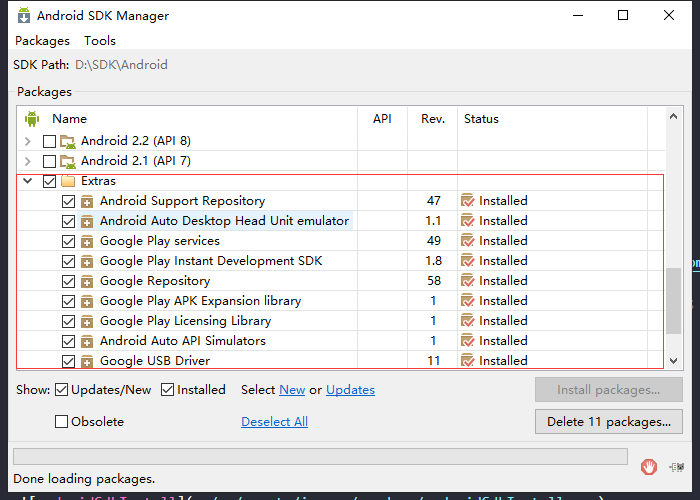
Task: Click the Android robot icon in Name header
Action: point(32,119)
